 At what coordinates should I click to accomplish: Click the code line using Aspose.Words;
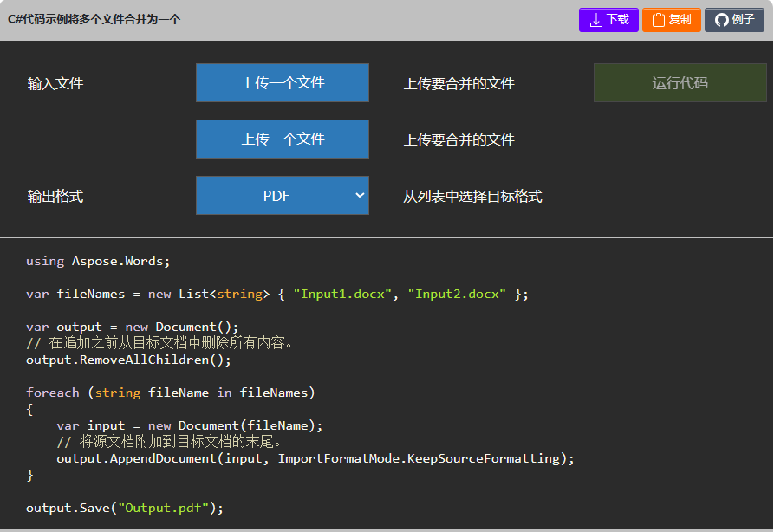tap(98, 261)
